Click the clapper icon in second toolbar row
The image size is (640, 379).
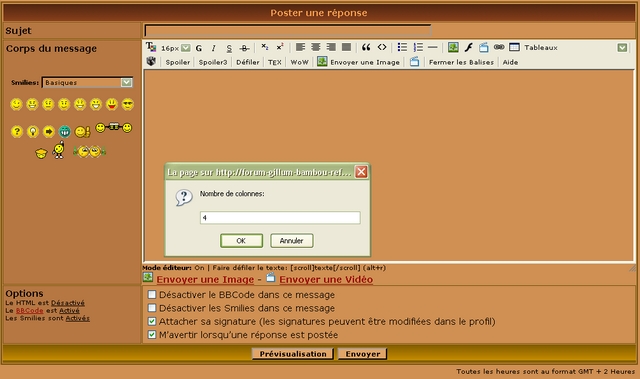click(x=414, y=62)
